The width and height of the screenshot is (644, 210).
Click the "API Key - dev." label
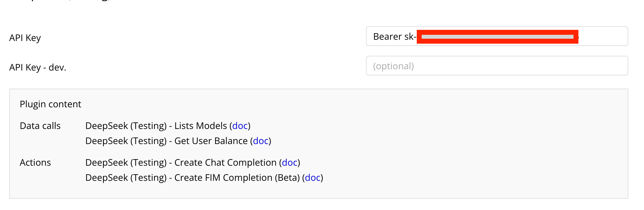tap(38, 68)
